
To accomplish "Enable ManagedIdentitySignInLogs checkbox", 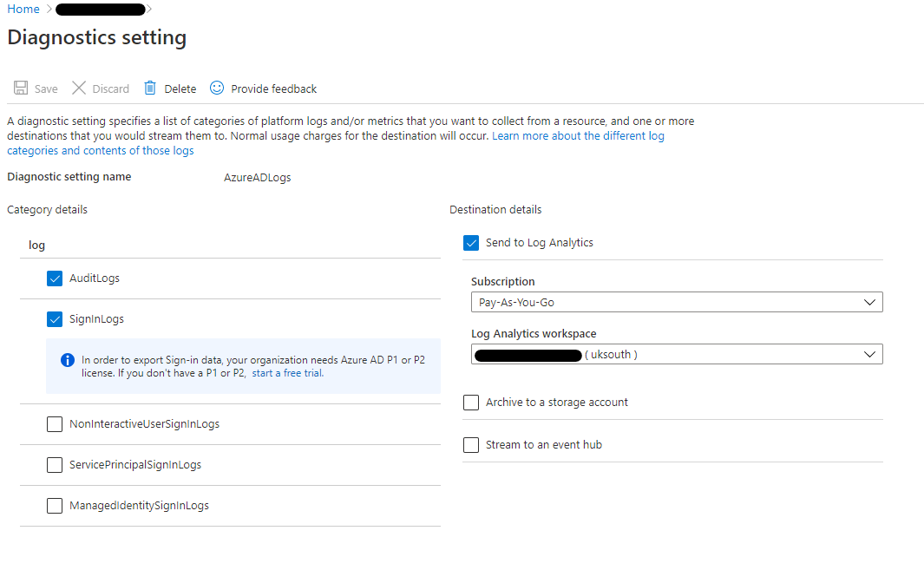I will point(54,505).
